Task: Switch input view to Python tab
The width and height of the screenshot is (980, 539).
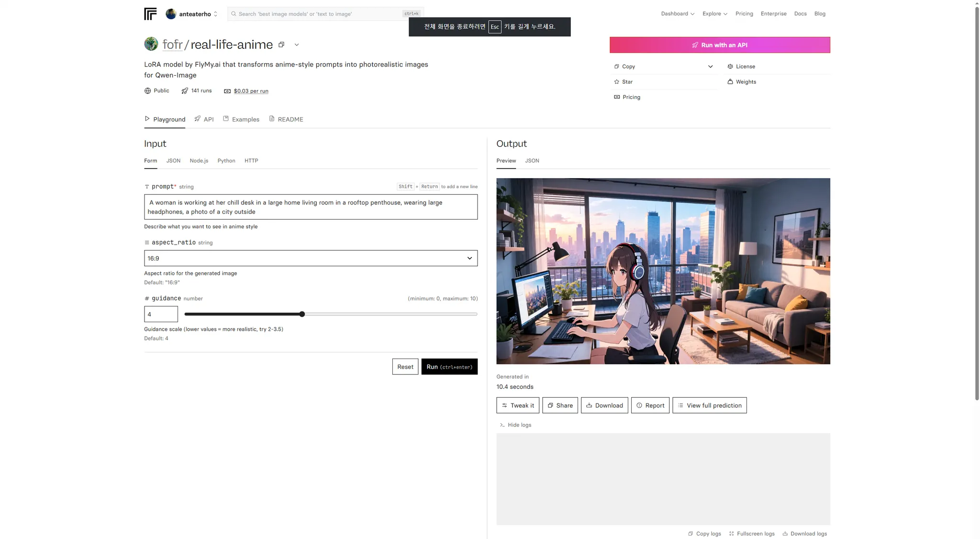Action: [x=226, y=161]
